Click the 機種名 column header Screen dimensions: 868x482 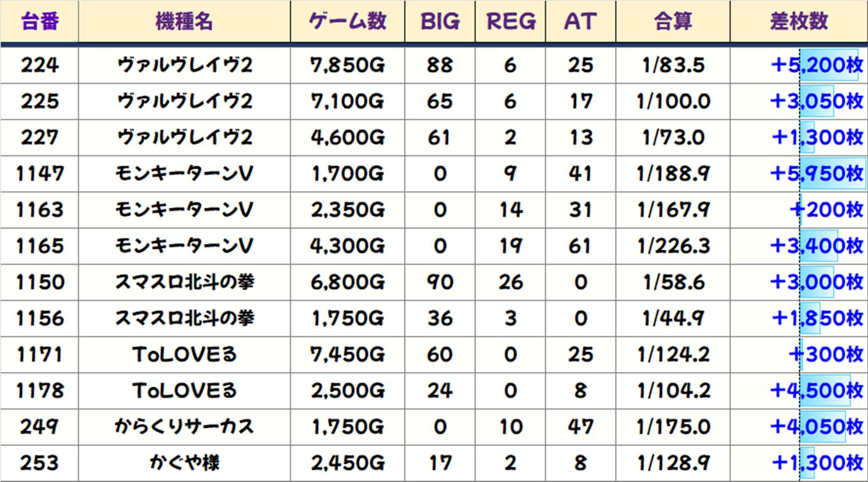[x=184, y=21]
